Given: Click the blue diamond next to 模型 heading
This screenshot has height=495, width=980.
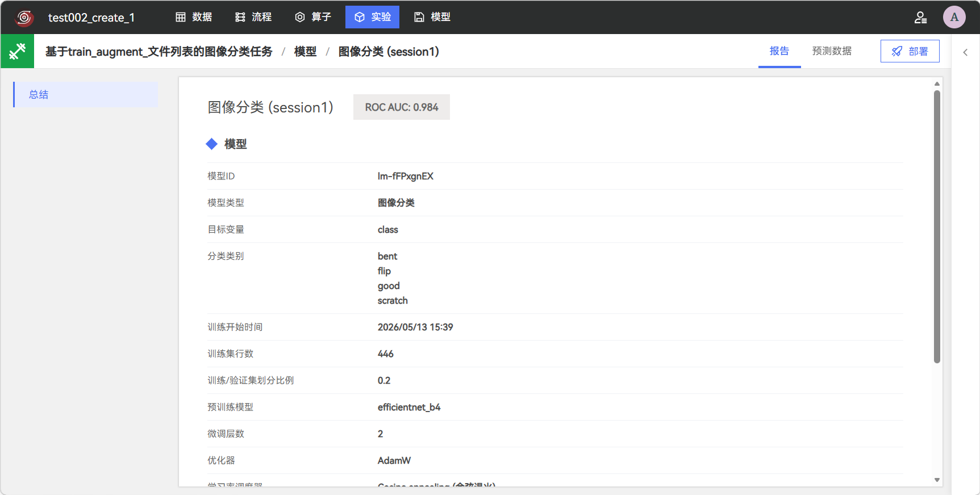Looking at the screenshot, I should (211, 144).
